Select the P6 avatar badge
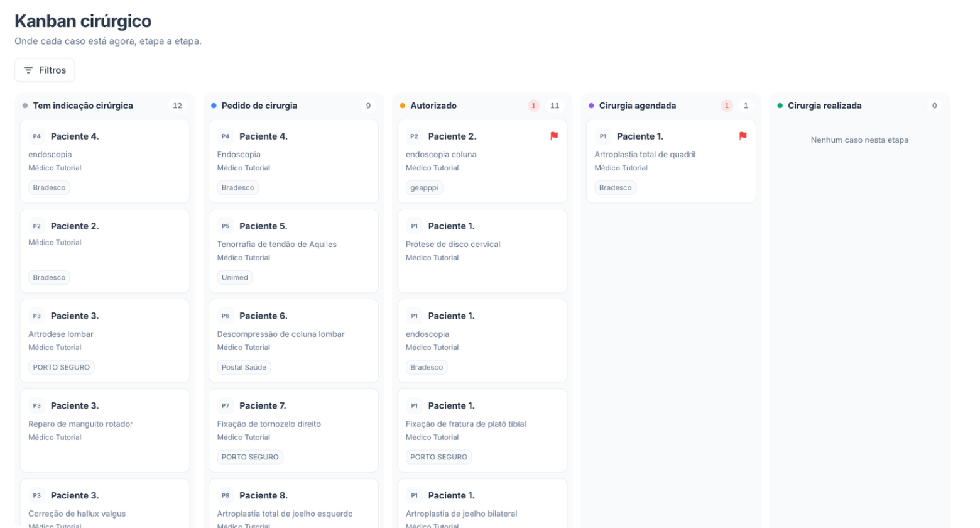 point(226,316)
